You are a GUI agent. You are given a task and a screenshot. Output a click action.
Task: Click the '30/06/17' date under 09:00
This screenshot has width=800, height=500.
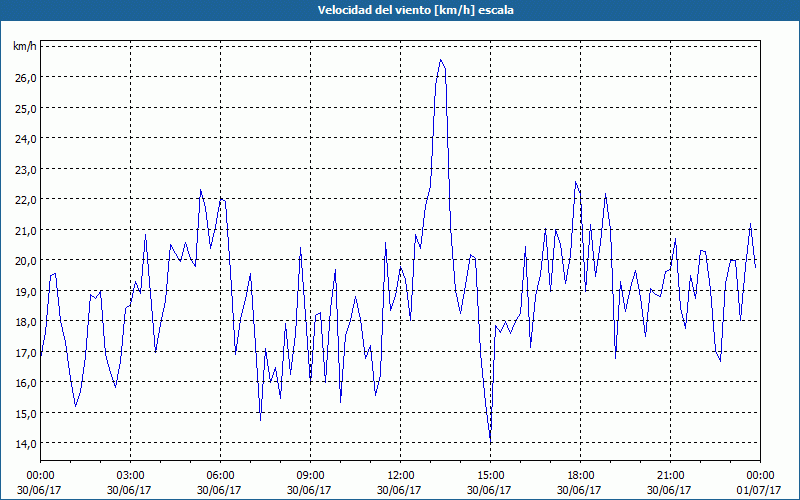pos(309,490)
